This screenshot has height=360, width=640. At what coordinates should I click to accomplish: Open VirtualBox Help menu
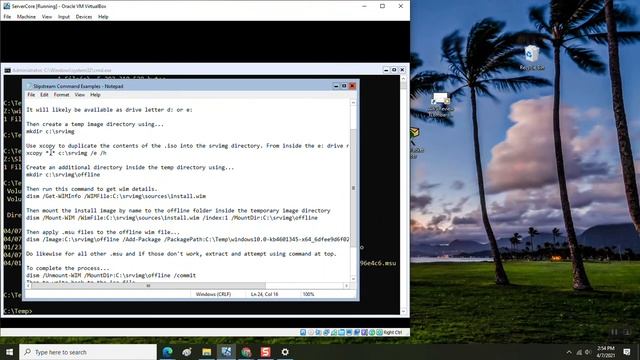click(103, 17)
